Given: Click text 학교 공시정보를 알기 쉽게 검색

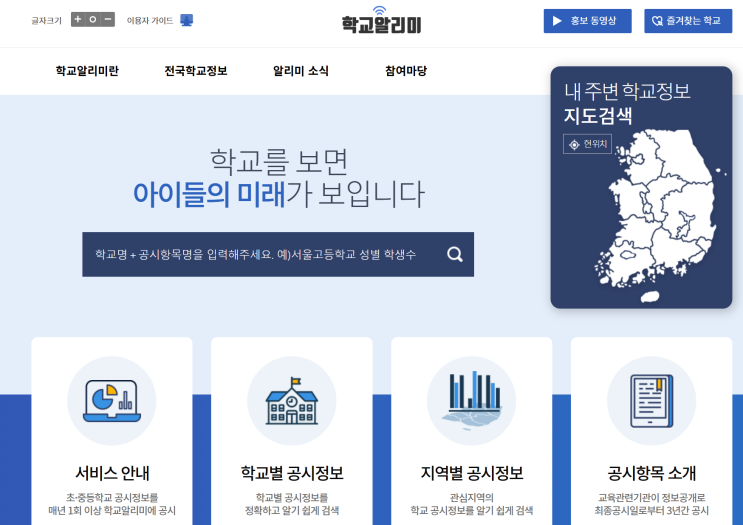Looking at the screenshot, I should coord(471,511).
